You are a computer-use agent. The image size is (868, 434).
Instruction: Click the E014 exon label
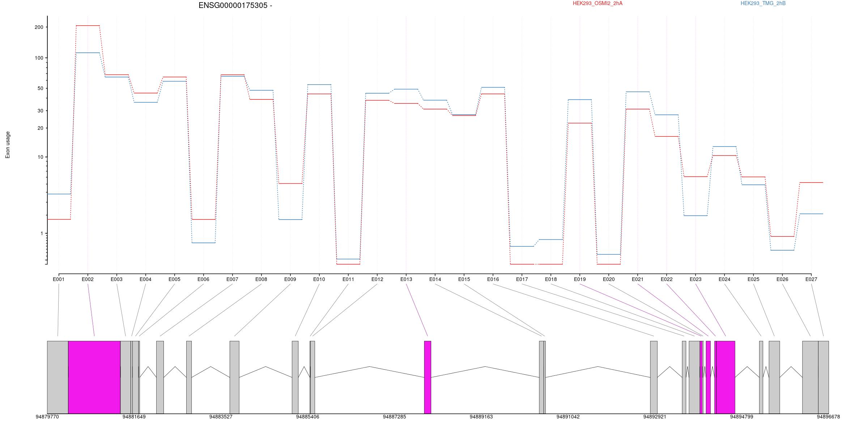pos(435,279)
